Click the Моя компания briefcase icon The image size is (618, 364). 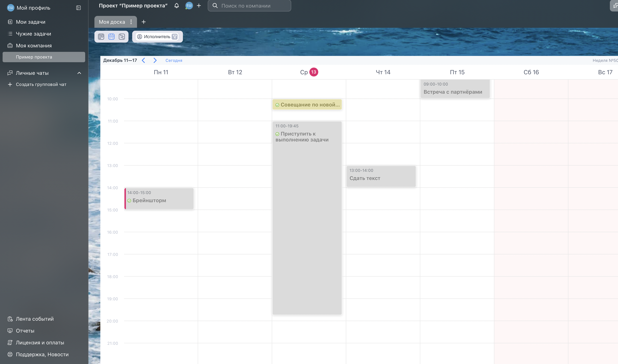click(x=10, y=46)
